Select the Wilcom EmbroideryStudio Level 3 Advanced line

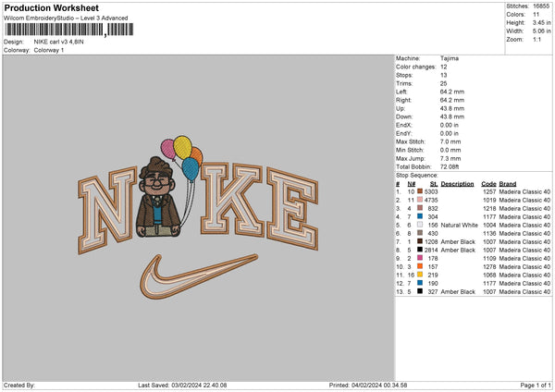66,18
